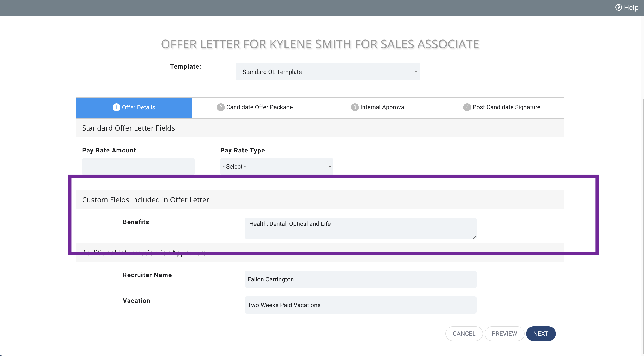Open the Template dropdown
Image resolution: width=644 pixels, height=356 pixels.
tap(328, 72)
